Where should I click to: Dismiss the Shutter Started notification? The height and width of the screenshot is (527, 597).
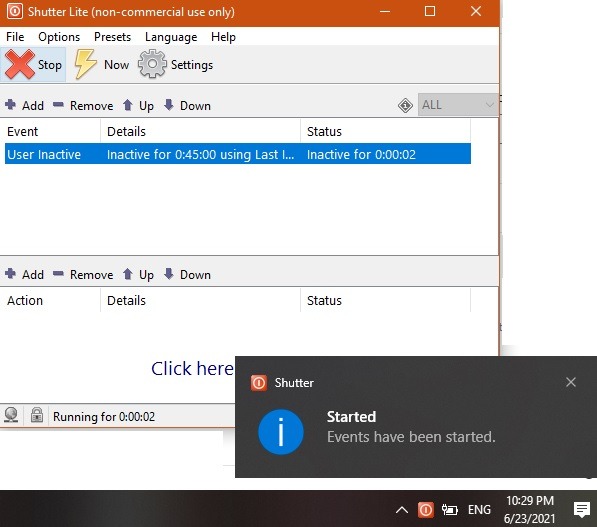(x=570, y=382)
